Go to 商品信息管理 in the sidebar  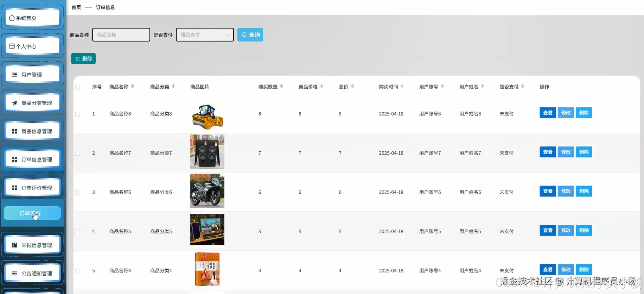[32, 131]
